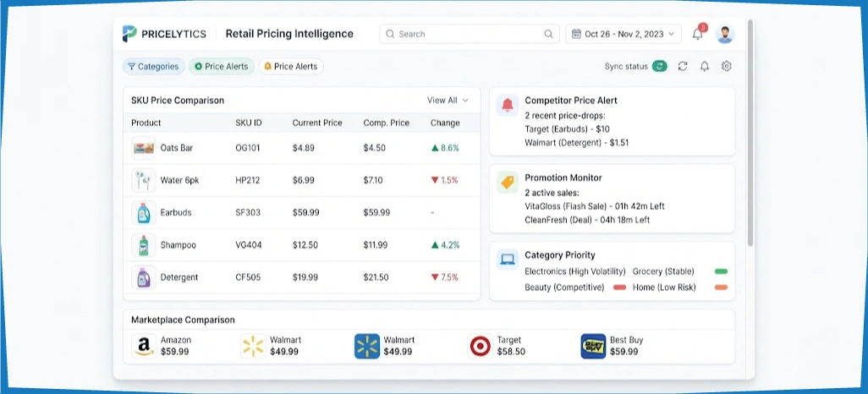Click the Search input field
868x394 pixels.
[470, 34]
